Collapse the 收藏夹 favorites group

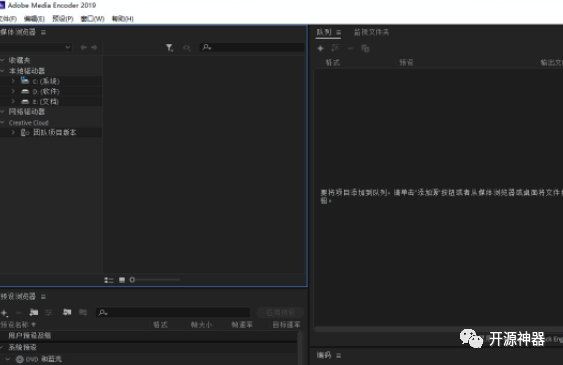coord(2,60)
